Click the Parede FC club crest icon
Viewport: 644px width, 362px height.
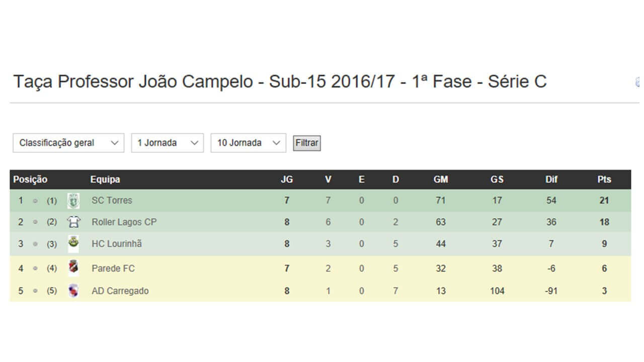tap(73, 268)
